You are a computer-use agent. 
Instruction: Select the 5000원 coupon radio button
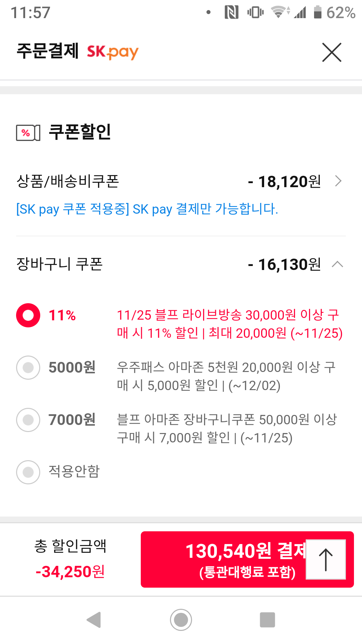click(28, 368)
